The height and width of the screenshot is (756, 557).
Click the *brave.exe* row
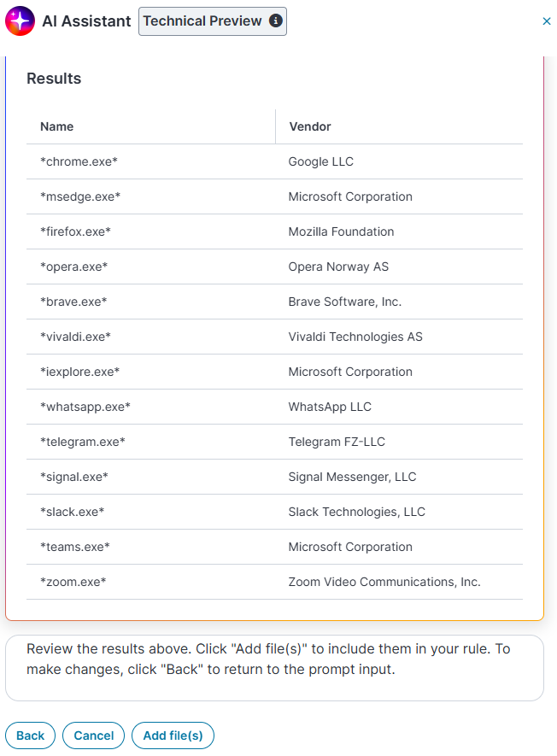[x=274, y=302]
